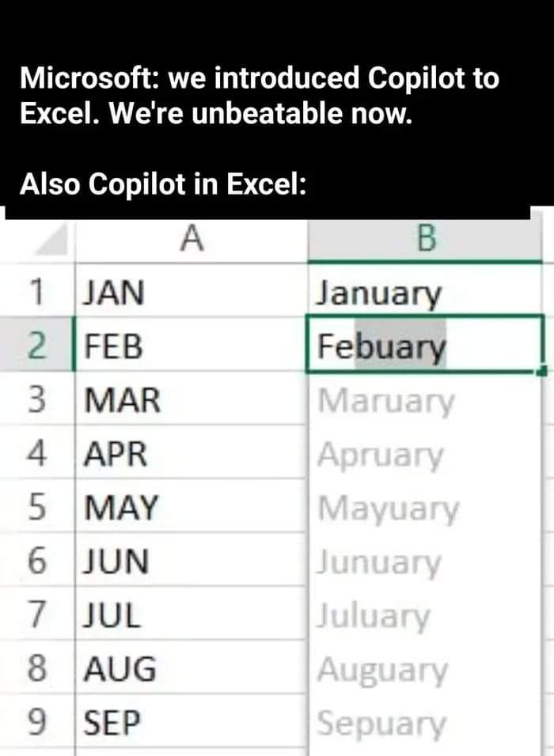The image size is (554, 756).
Task: Select cell A3 containing MAR
Action: (x=158, y=399)
